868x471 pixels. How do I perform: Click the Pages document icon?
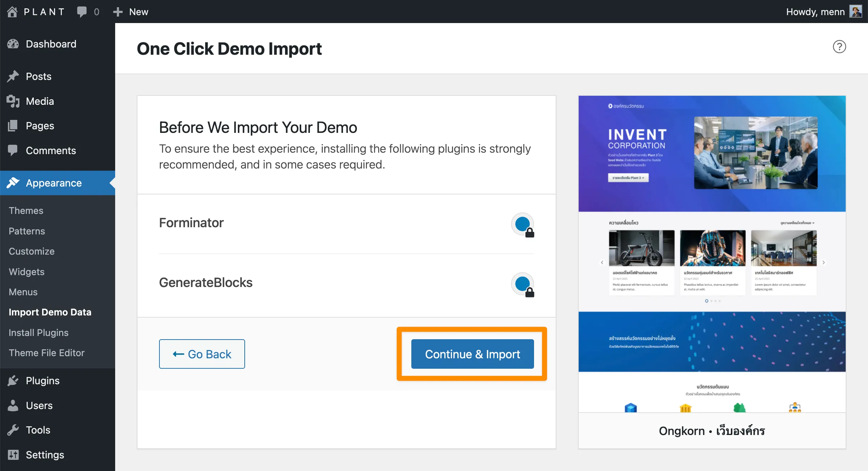13,126
